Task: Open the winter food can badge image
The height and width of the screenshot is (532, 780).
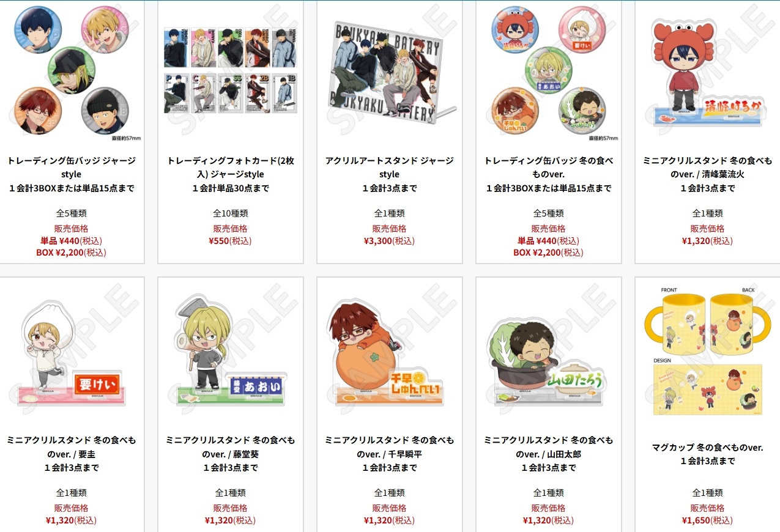Action: [x=549, y=72]
